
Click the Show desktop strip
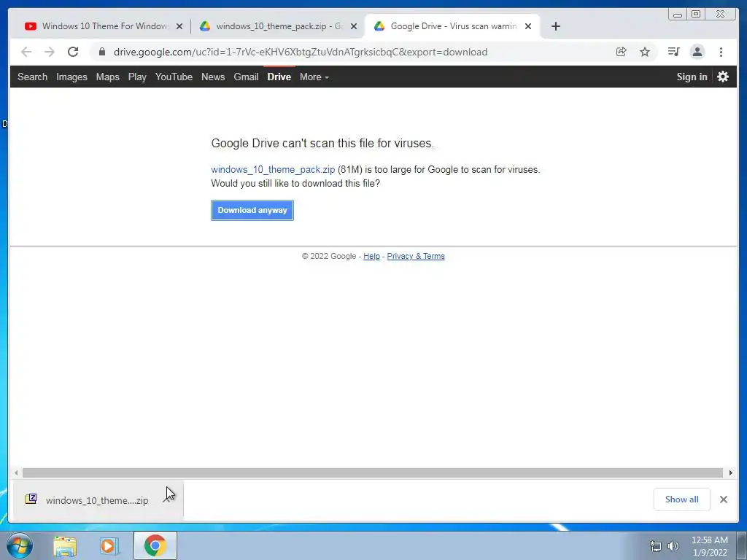(742, 546)
